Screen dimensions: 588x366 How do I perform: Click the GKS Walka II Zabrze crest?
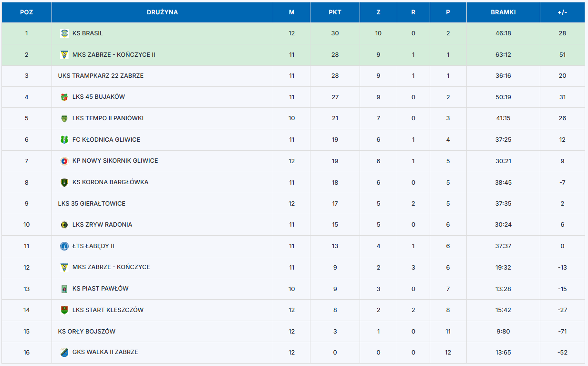tap(64, 352)
